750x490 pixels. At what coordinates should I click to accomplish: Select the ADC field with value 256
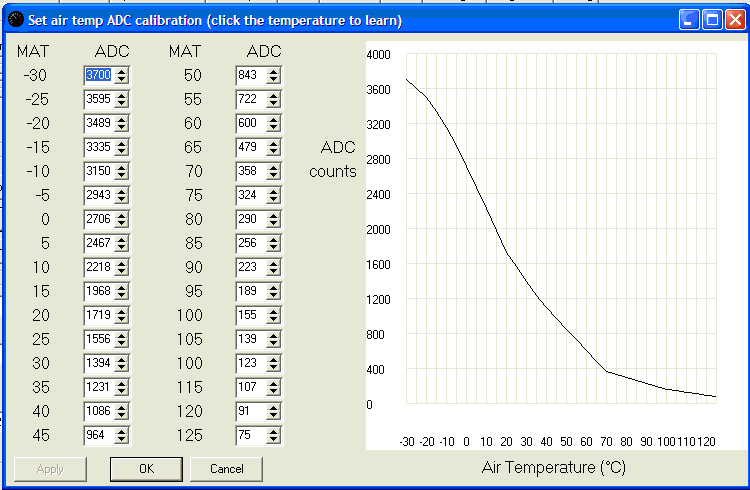251,243
